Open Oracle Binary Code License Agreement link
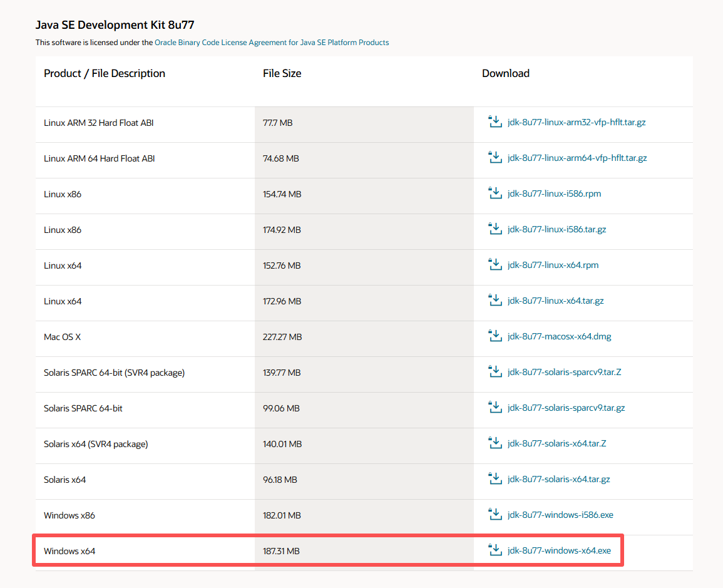This screenshot has width=723, height=588. [272, 43]
